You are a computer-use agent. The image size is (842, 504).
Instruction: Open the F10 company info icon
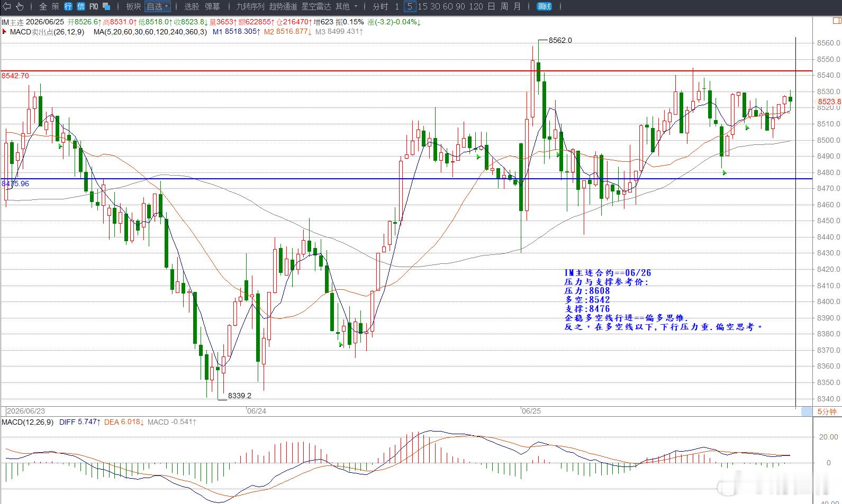pyautogui.click(x=94, y=6)
